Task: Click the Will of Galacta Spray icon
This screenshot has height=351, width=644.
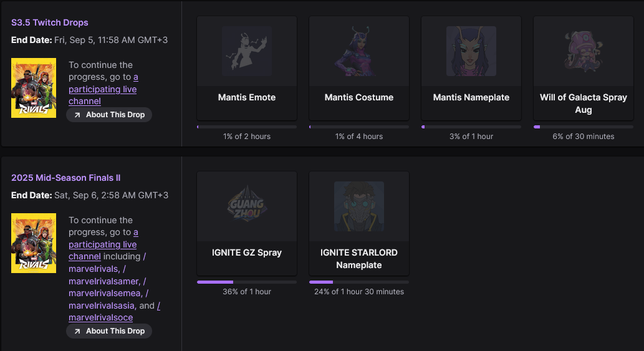Action: [584, 51]
